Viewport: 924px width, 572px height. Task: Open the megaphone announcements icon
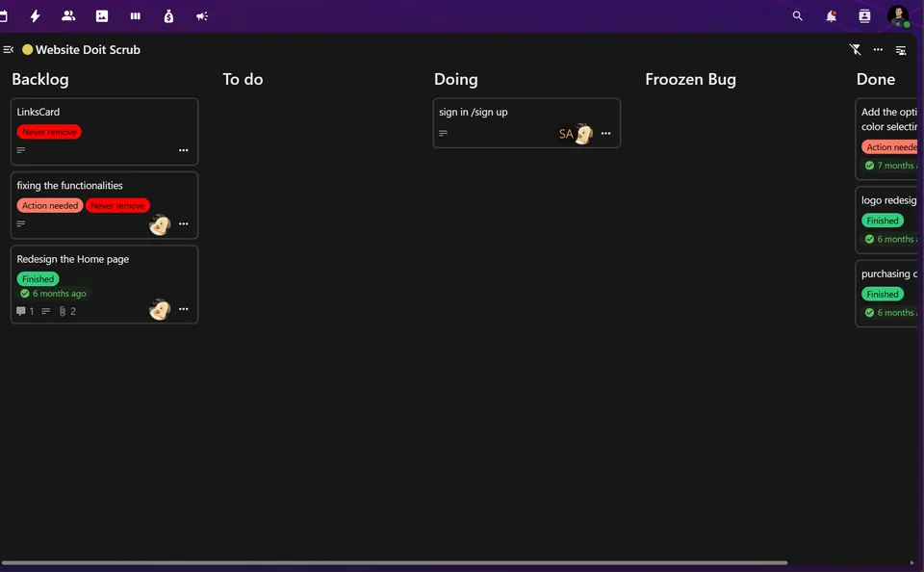point(202,16)
